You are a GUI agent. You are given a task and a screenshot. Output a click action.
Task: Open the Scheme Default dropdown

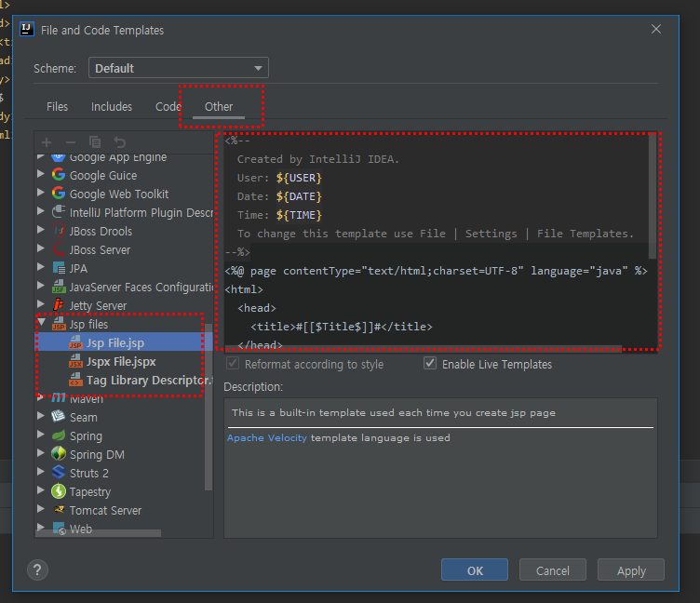tap(179, 68)
